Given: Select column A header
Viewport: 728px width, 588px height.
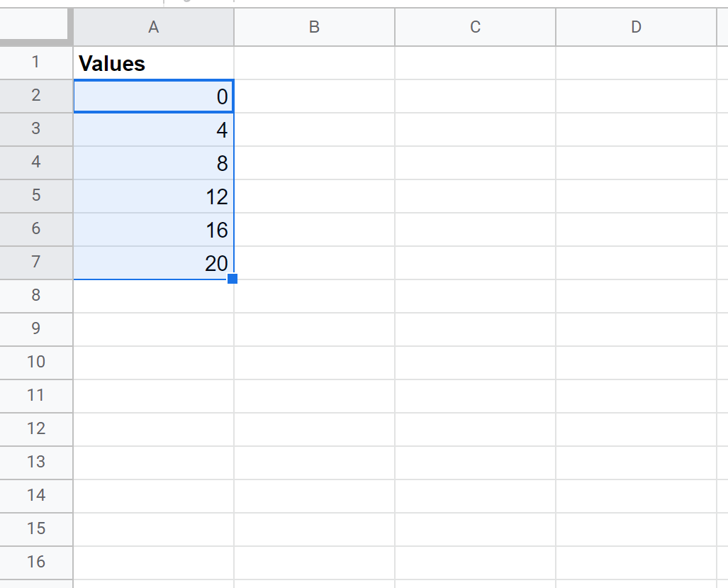Looking at the screenshot, I should (153, 27).
